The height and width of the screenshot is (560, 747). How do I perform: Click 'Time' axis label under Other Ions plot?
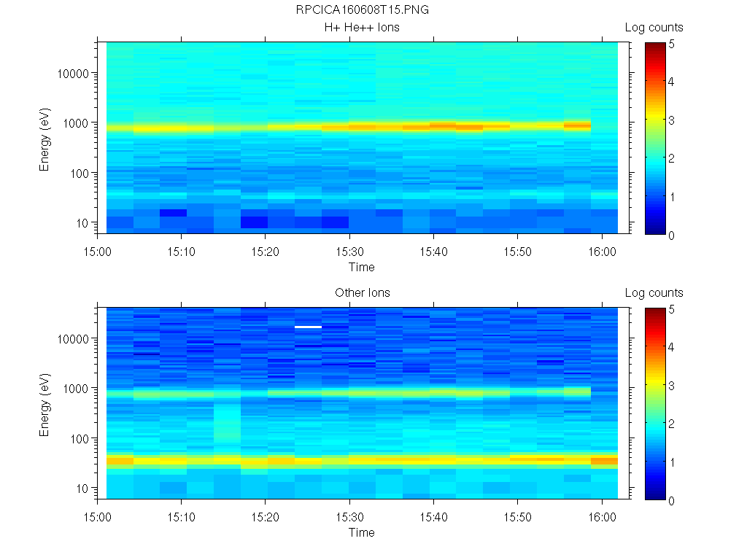(361, 532)
